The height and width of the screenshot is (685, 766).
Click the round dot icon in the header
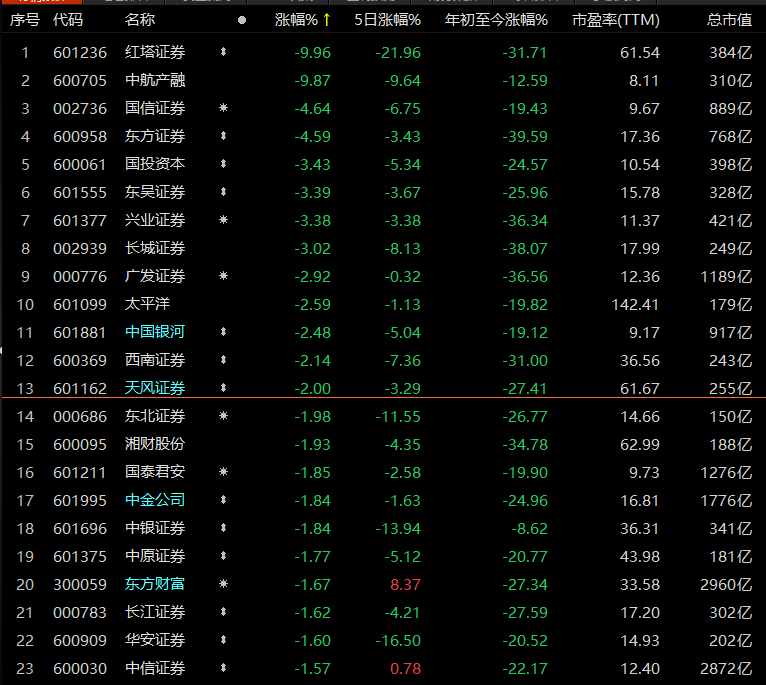(x=242, y=20)
